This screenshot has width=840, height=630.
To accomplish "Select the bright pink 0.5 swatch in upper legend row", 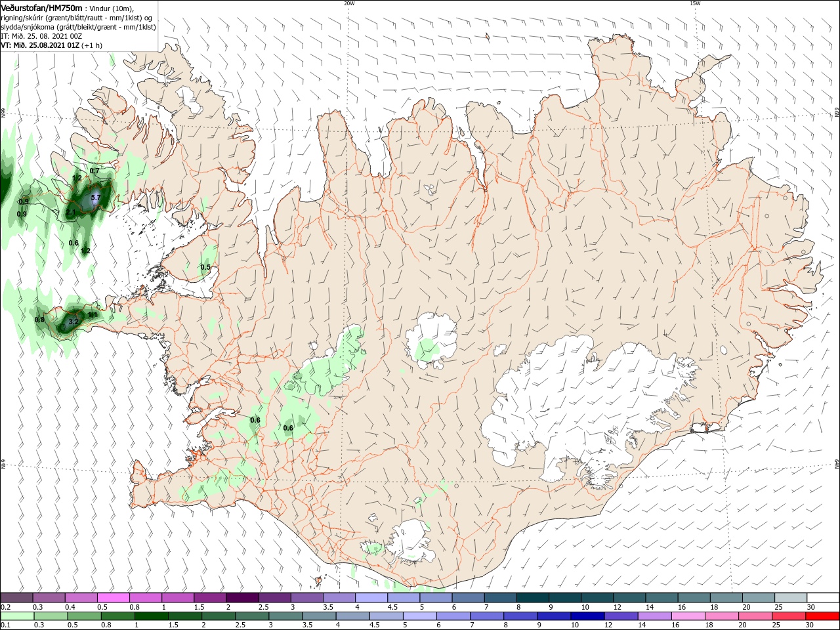I will pyautogui.click(x=113, y=598).
